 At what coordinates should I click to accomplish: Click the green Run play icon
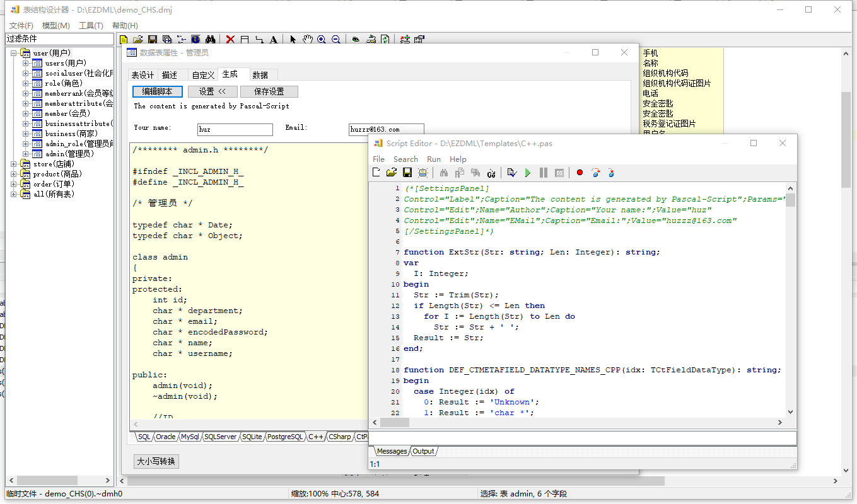(x=528, y=173)
